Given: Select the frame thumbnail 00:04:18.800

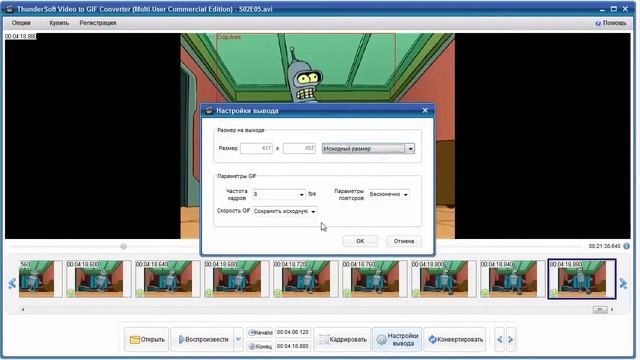Looking at the screenshot, I should [443, 279].
